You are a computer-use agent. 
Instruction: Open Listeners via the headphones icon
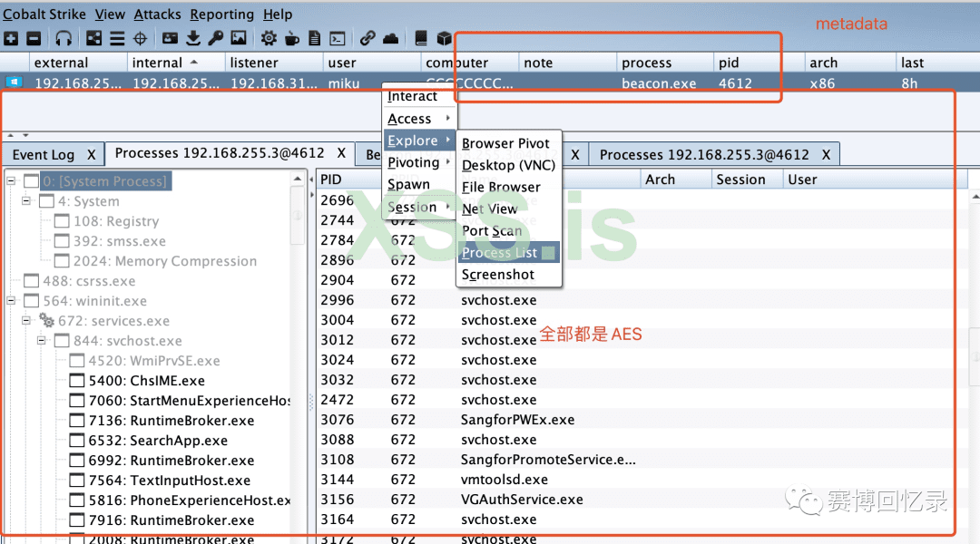click(x=64, y=39)
